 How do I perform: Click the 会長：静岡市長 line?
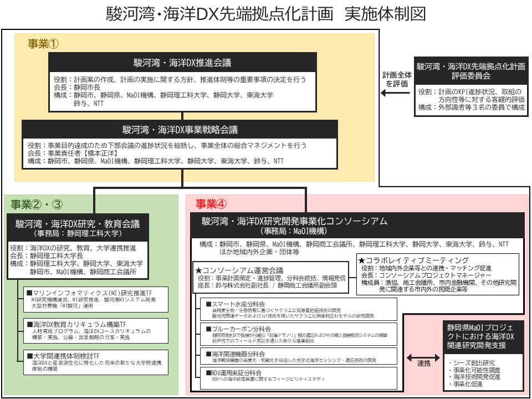tap(77, 87)
